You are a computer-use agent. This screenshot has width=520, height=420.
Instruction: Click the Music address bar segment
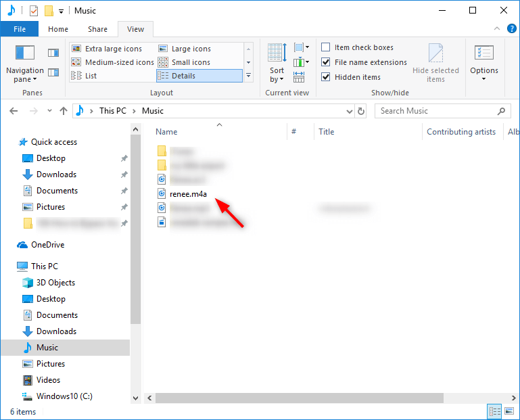[153, 111]
